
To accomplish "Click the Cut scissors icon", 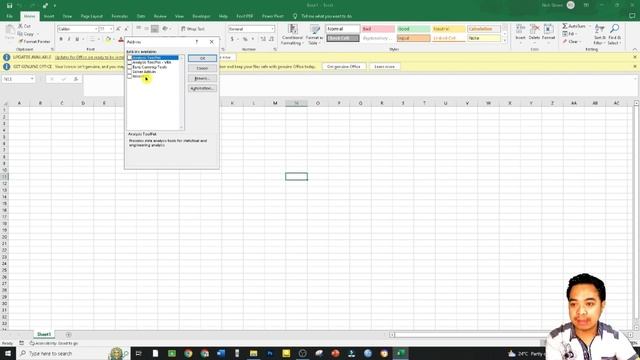I will pyautogui.click(x=20, y=26).
